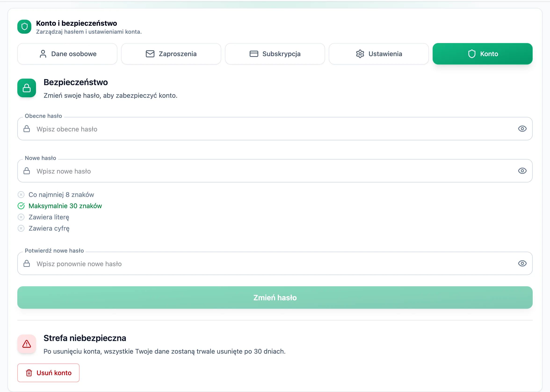Viewport: 550px width, 392px height.
Task: Click the text Zmień swoje hasło, aby zabezpieczyć konto
Action: (110, 96)
